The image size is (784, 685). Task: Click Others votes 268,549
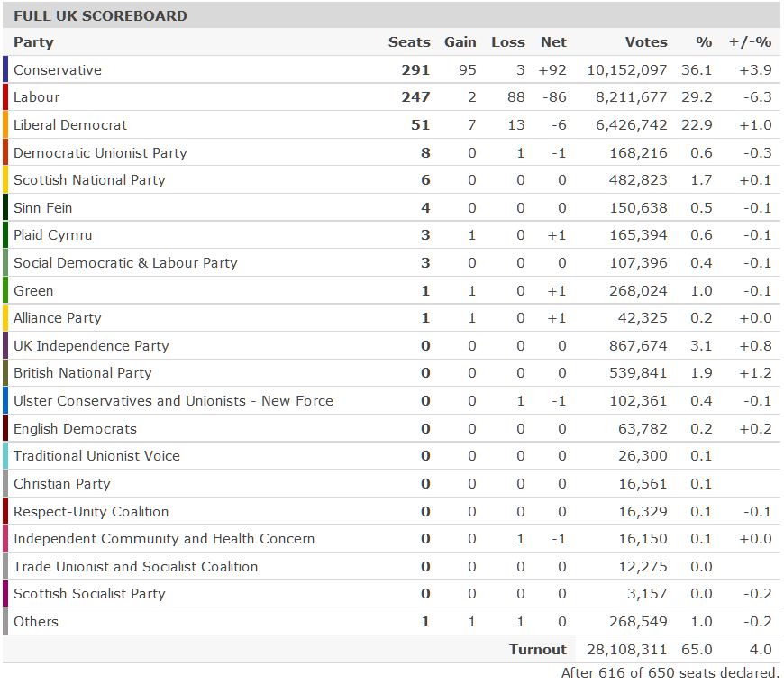638,622
